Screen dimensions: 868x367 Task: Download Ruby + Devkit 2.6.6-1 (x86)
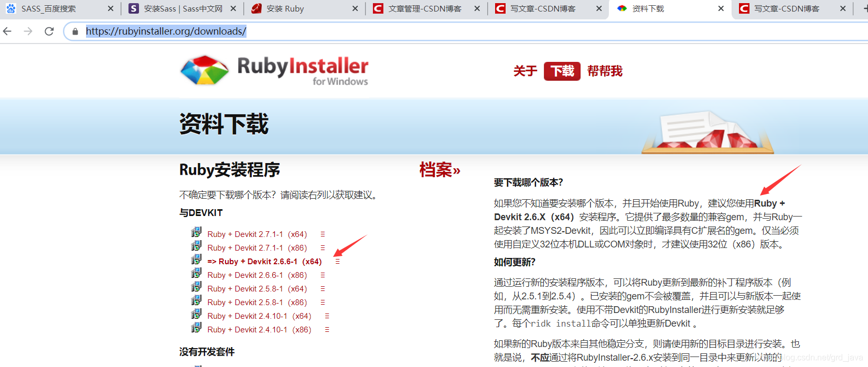pos(257,275)
